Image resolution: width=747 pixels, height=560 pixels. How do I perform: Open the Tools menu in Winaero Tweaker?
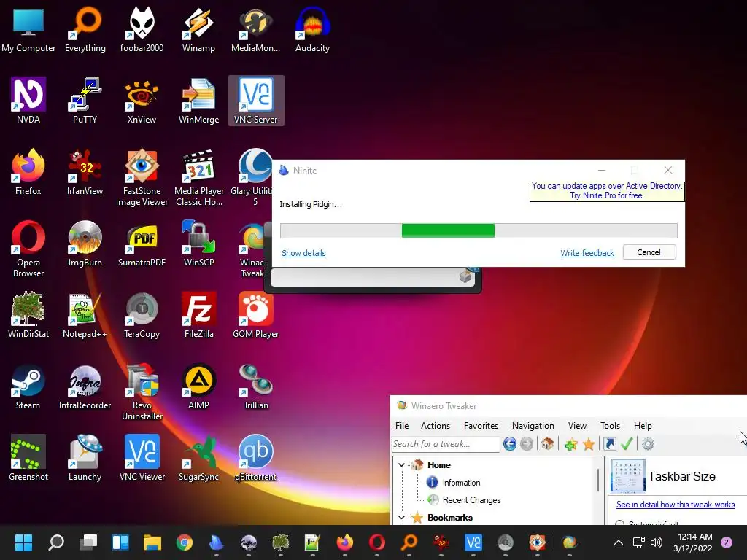(610, 425)
